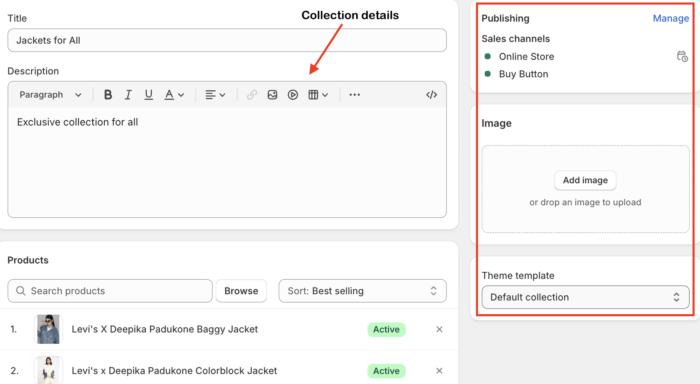Screen dimensions: 700x384
Task: Click the insert link icon
Action: 252,95
